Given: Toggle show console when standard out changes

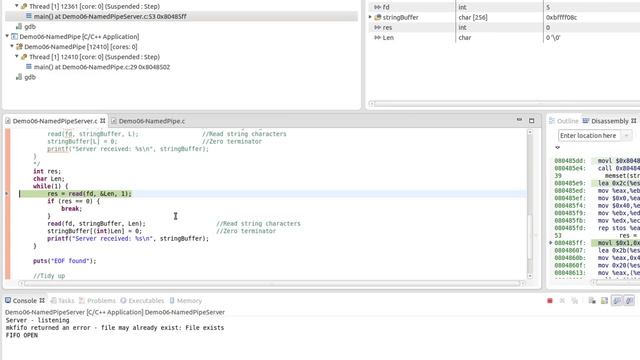Looking at the screenshot, I should tap(617, 301).
